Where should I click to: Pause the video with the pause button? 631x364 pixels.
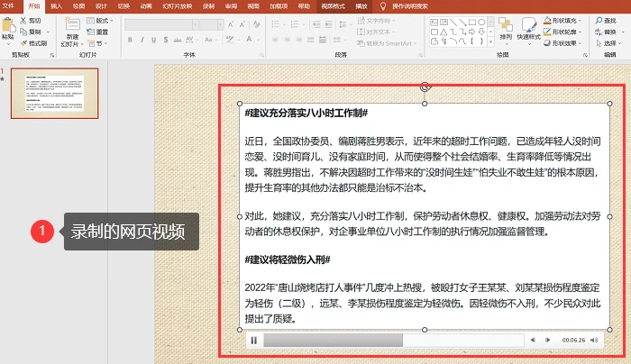[254, 341]
